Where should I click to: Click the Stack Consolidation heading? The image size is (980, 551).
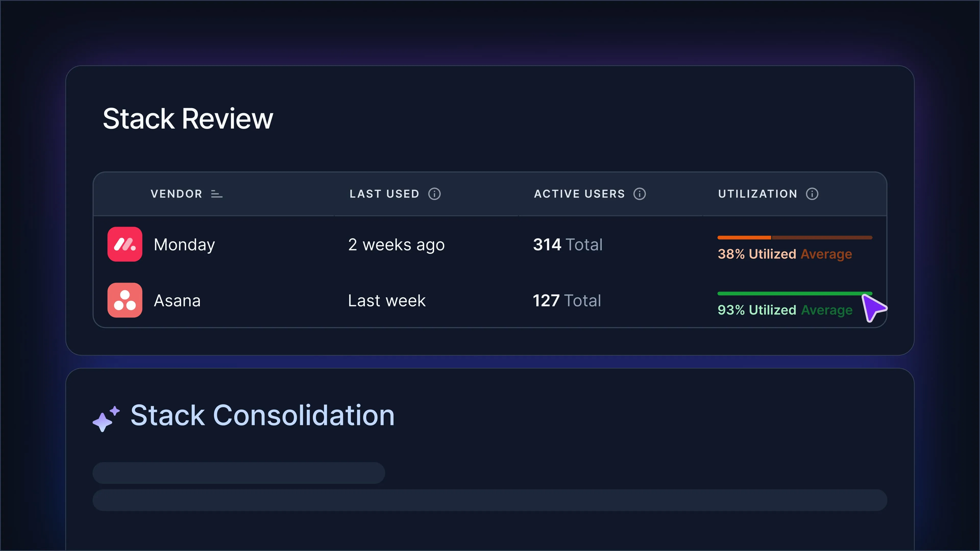tap(263, 415)
